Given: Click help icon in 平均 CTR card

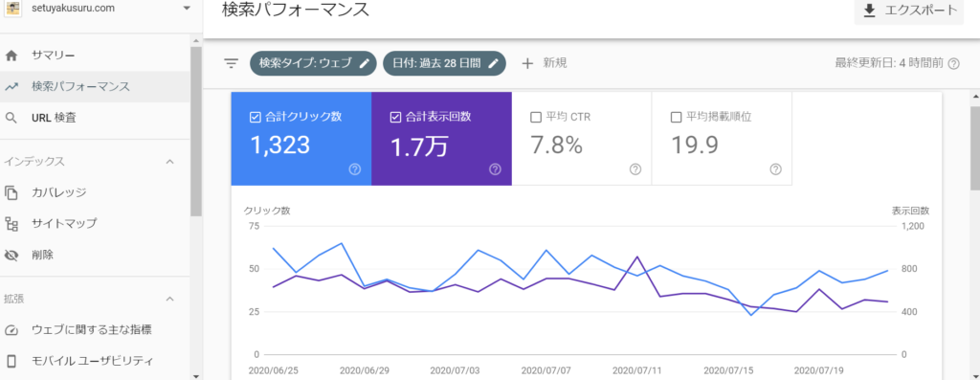Looking at the screenshot, I should click(635, 168).
